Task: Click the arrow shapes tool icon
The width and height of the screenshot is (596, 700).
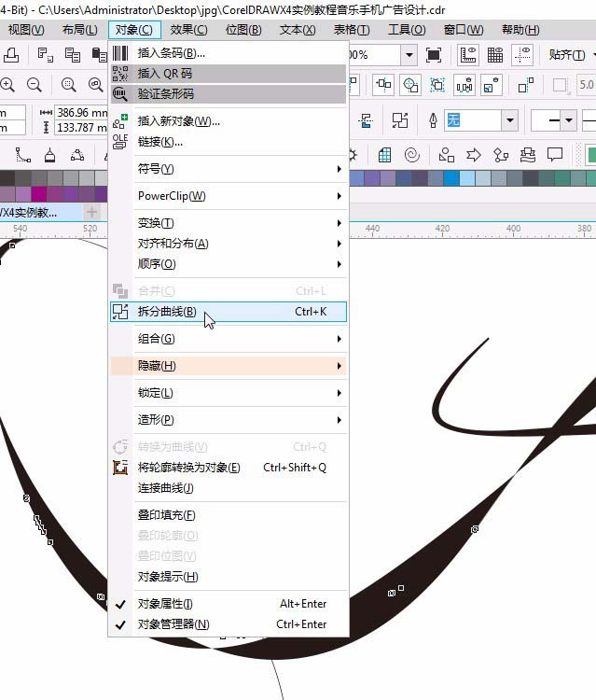Action: click(473, 155)
